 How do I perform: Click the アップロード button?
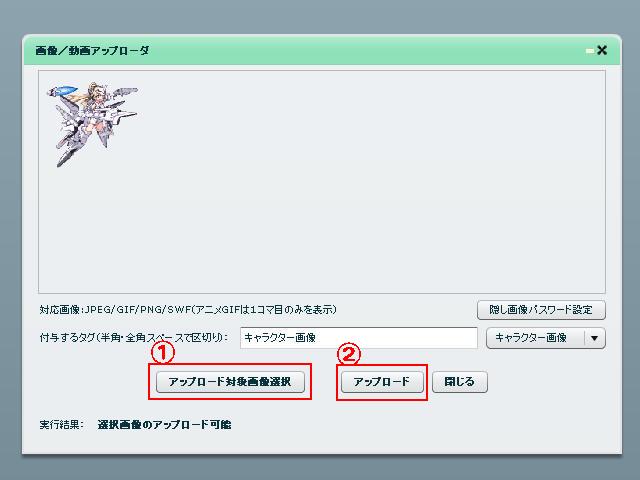click(x=382, y=382)
